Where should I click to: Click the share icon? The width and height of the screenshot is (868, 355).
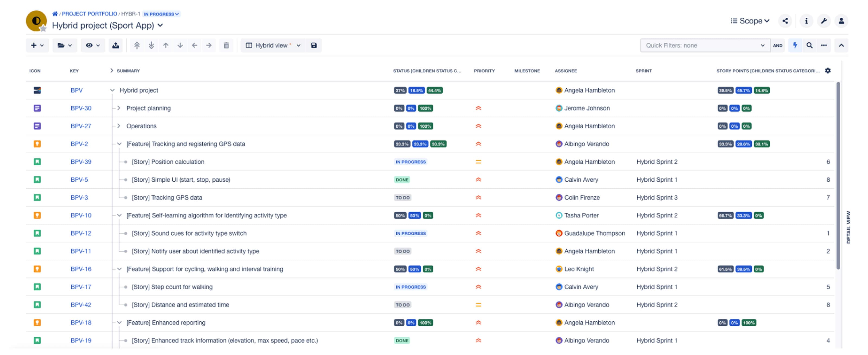click(x=785, y=21)
